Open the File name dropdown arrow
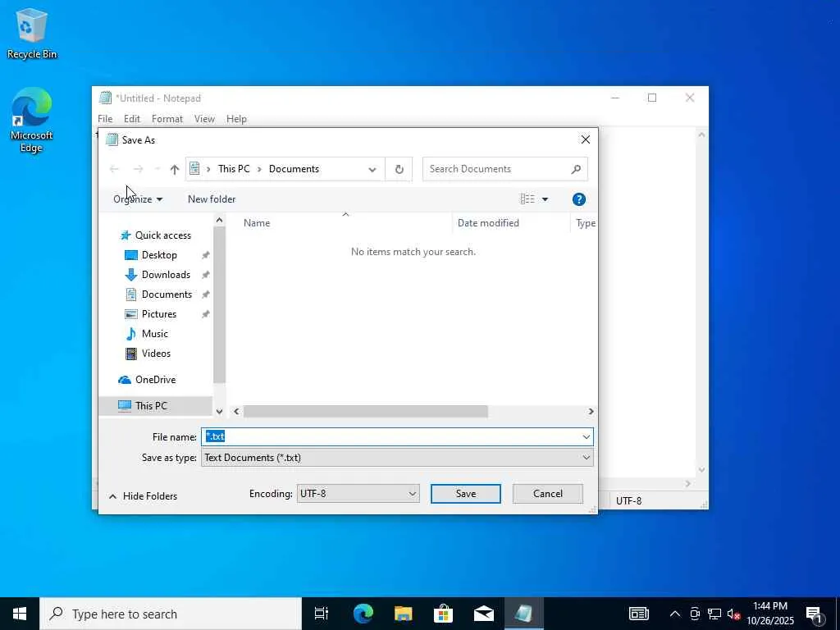Image resolution: width=840 pixels, height=630 pixels. click(x=586, y=437)
